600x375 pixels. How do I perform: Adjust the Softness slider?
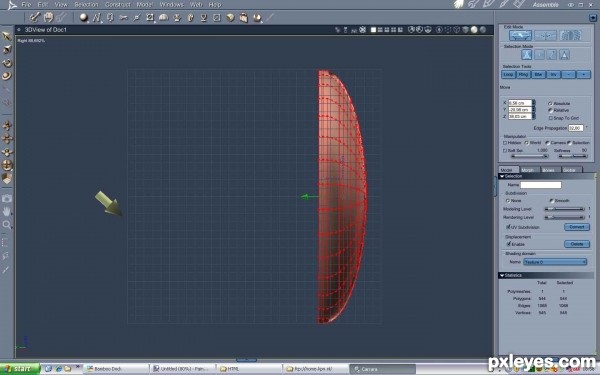[573, 156]
